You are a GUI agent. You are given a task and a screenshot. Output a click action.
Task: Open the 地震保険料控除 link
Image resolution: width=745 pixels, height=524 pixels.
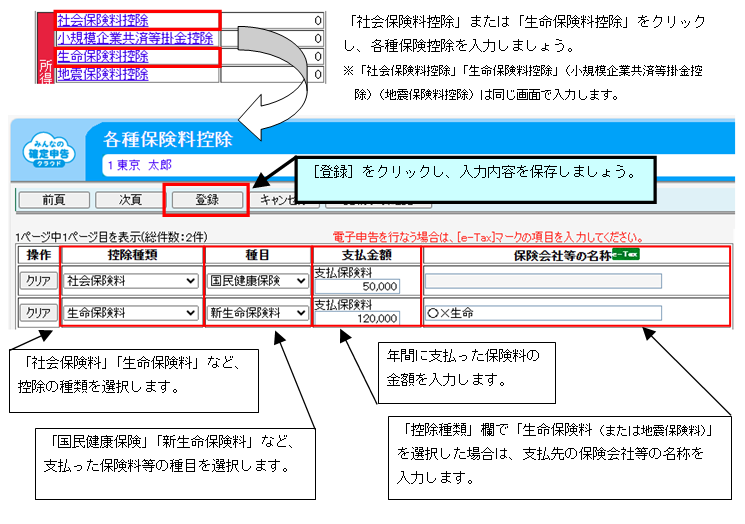[103, 74]
